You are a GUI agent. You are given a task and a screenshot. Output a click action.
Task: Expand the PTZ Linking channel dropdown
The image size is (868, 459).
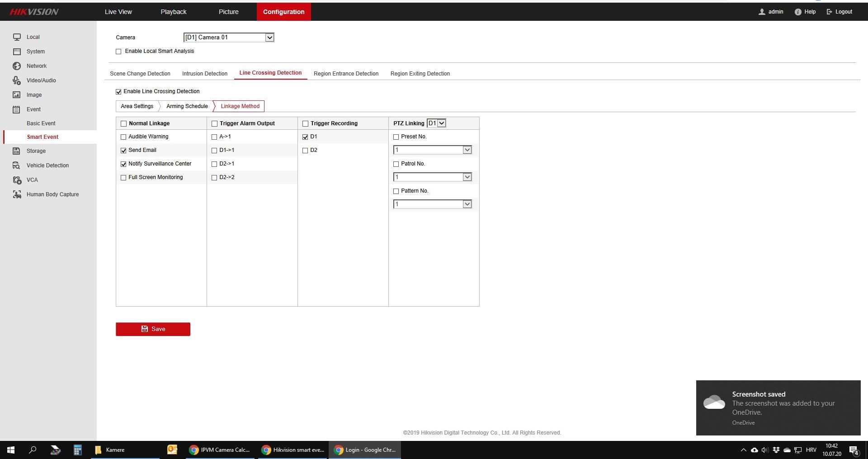(x=436, y=123)
